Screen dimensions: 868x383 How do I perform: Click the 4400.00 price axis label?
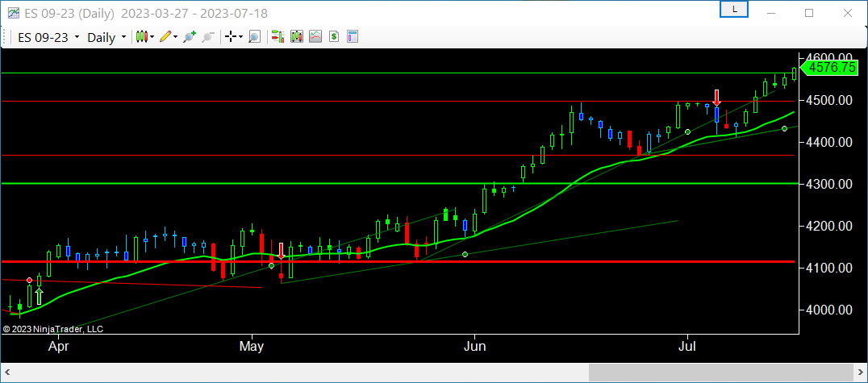pos(830,142)
